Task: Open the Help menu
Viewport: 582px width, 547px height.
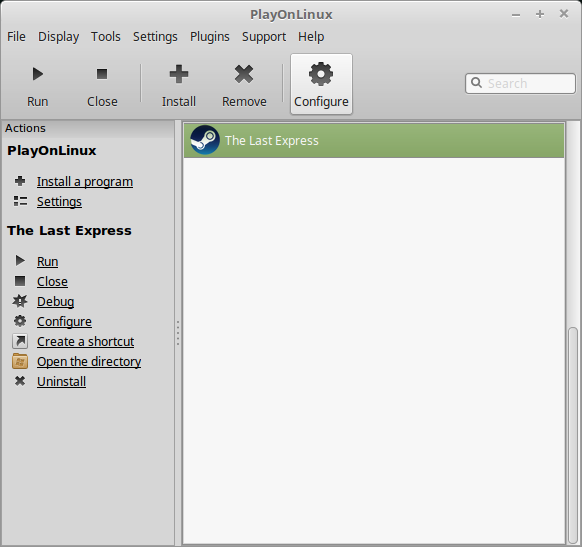Action: click(311, 37)
